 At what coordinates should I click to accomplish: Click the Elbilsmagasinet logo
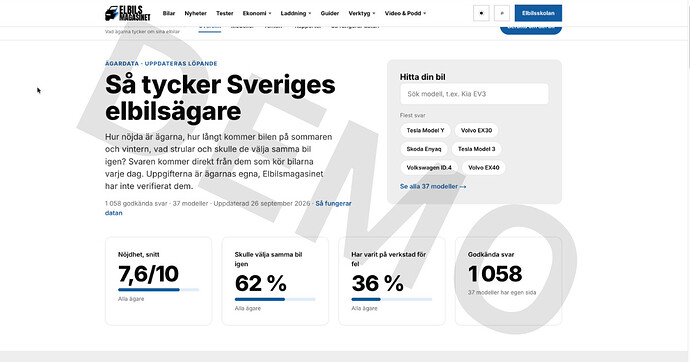click(128, 13)
